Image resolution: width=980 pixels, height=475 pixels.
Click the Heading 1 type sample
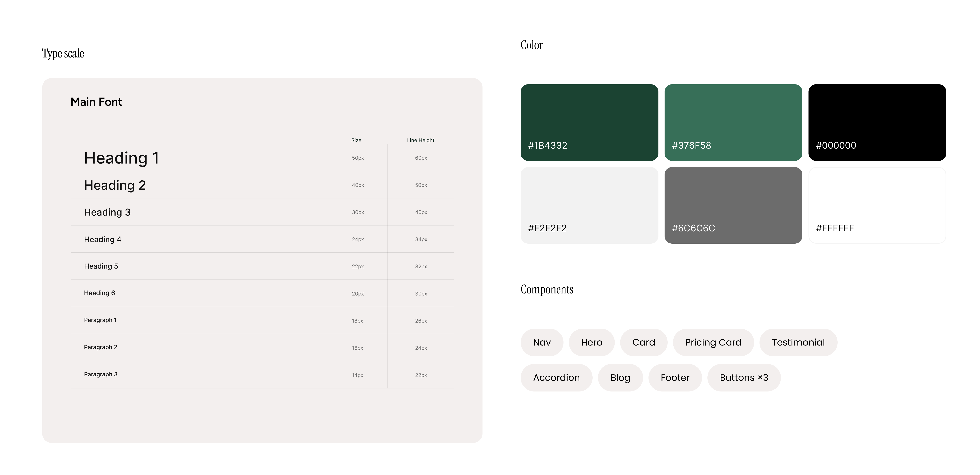click(121, 158)
